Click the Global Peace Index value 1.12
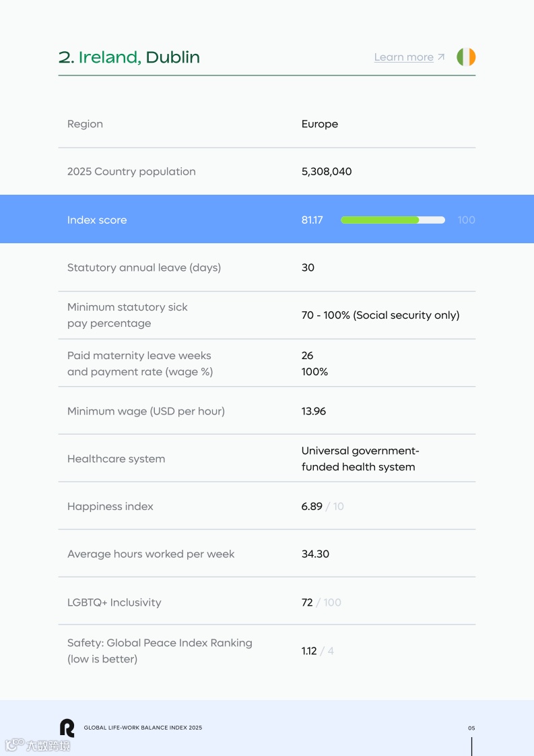 coord(309,651)
